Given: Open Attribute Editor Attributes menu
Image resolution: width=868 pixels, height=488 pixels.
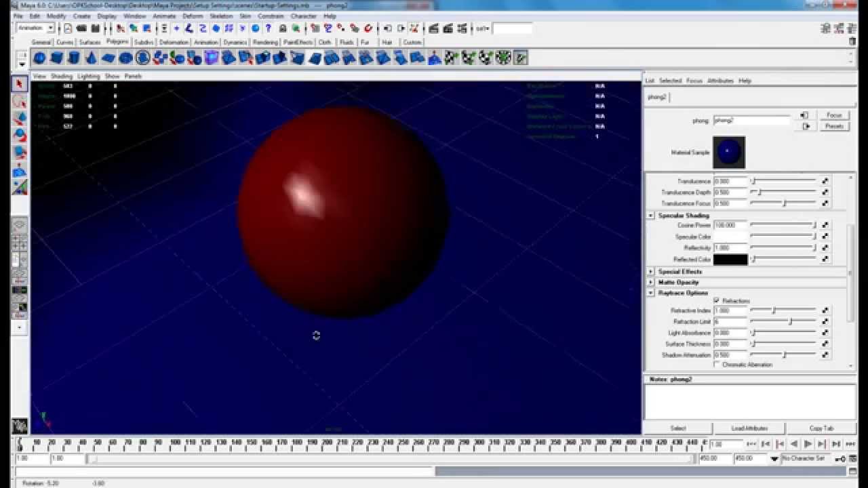Looking at the screenshot, I should click(720, 81).
